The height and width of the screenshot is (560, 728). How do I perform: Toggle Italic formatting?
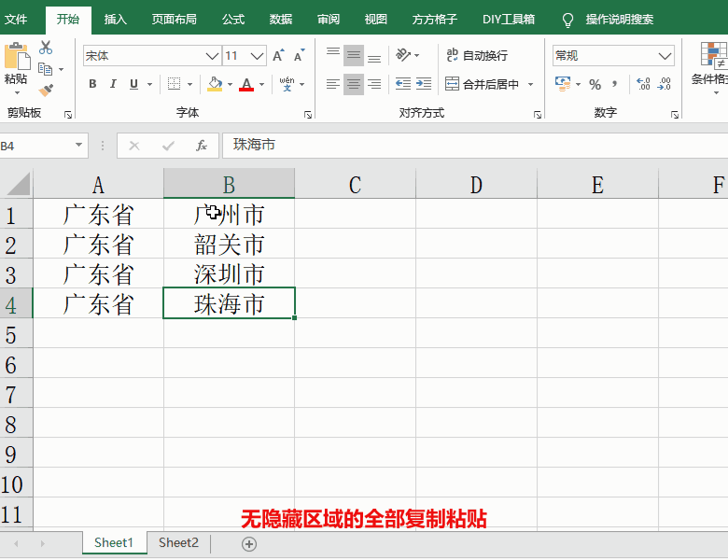[x=113, y=84]
